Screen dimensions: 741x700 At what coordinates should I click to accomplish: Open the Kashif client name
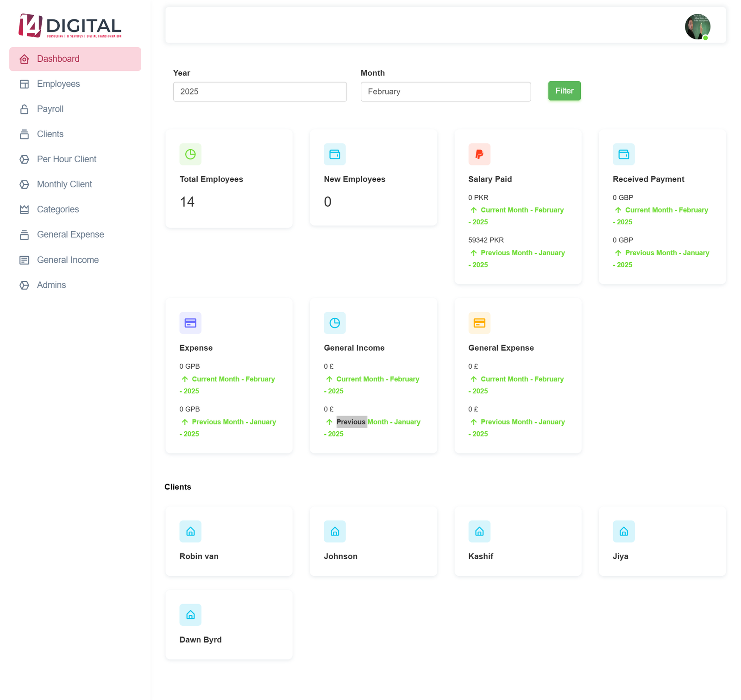tap(480, 556)
